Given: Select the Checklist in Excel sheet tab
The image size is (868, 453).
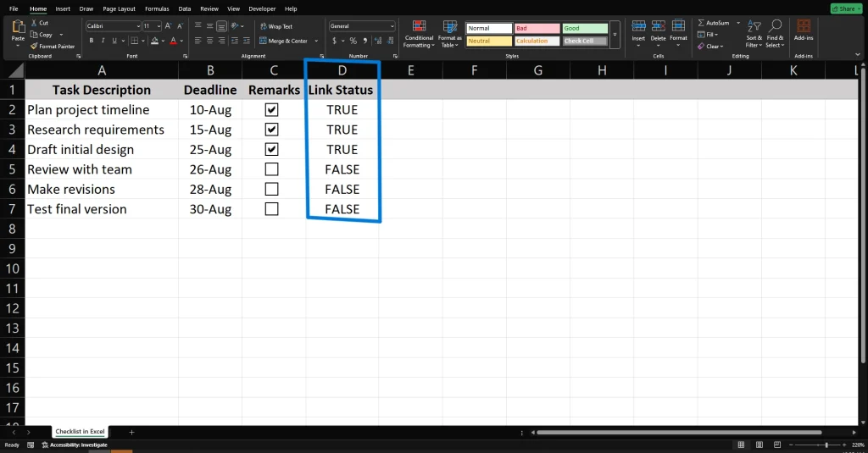Looking at the screenshot, I should point(80,432).
